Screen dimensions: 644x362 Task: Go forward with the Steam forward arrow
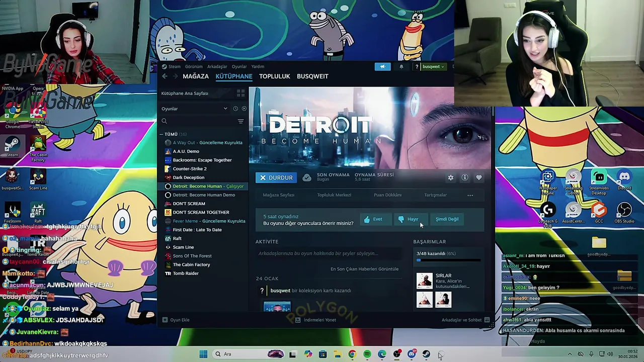[x=175, y=76]
